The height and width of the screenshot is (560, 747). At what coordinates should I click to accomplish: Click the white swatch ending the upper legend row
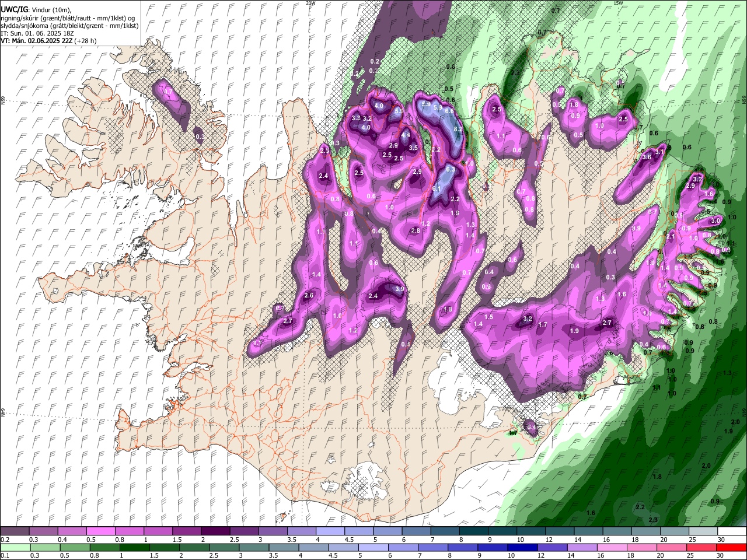(731, 531)
